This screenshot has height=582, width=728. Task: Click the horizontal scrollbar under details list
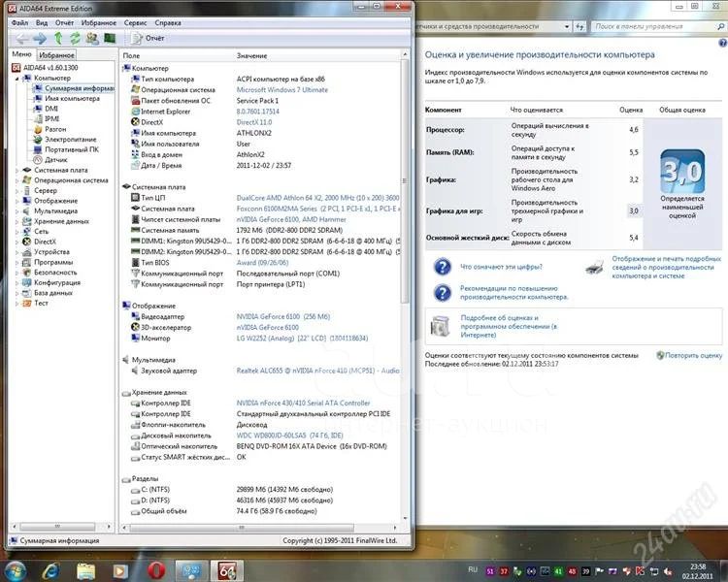242,528
